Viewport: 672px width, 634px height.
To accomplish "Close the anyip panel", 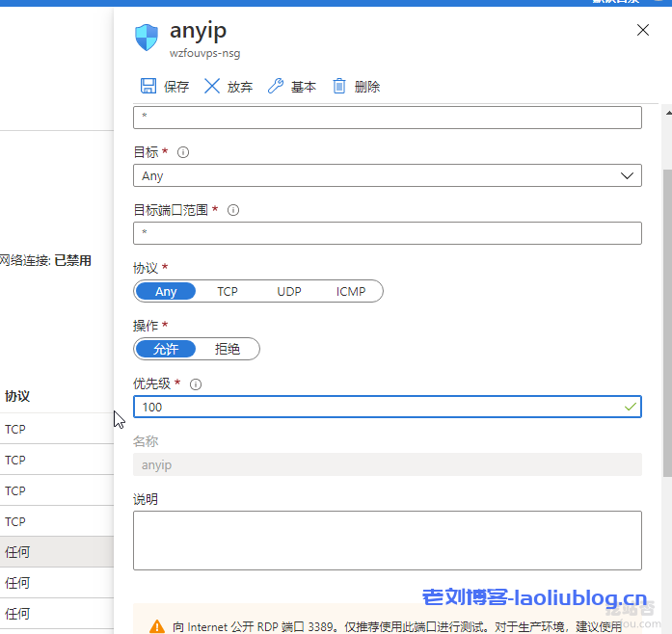I will (644, 31).
